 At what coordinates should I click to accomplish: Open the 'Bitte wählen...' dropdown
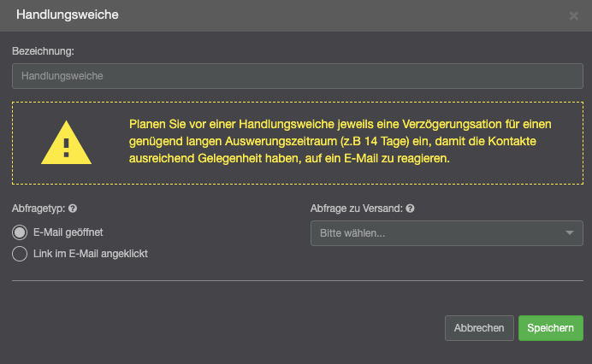pos(436,232)
